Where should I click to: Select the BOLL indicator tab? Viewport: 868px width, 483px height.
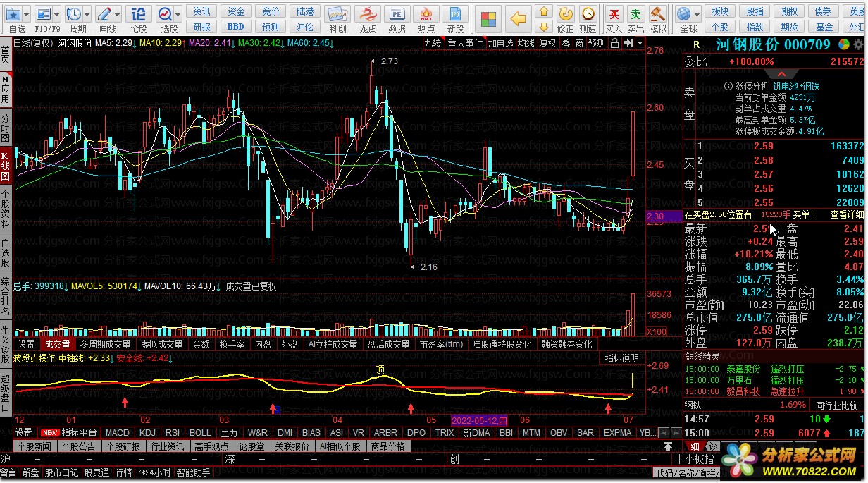200,432
